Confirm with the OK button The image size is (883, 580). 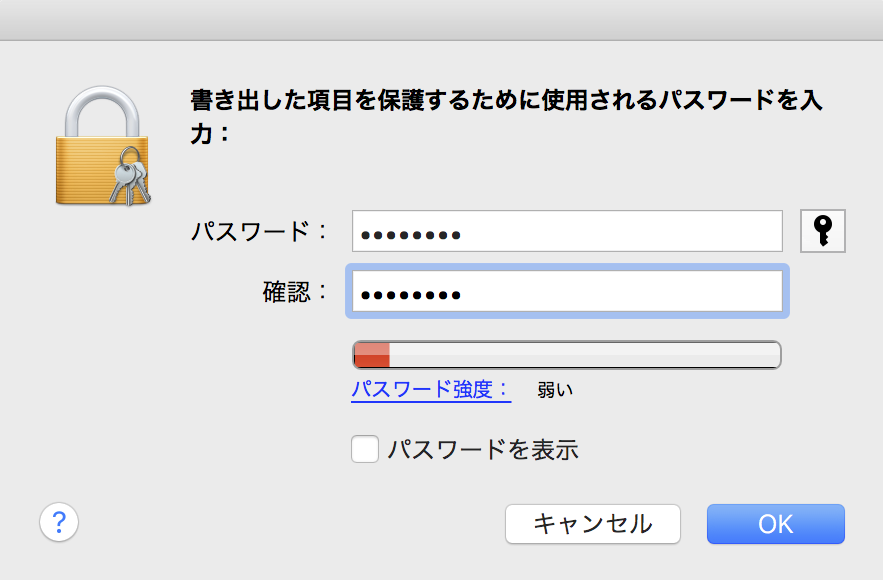coord(775,523)
